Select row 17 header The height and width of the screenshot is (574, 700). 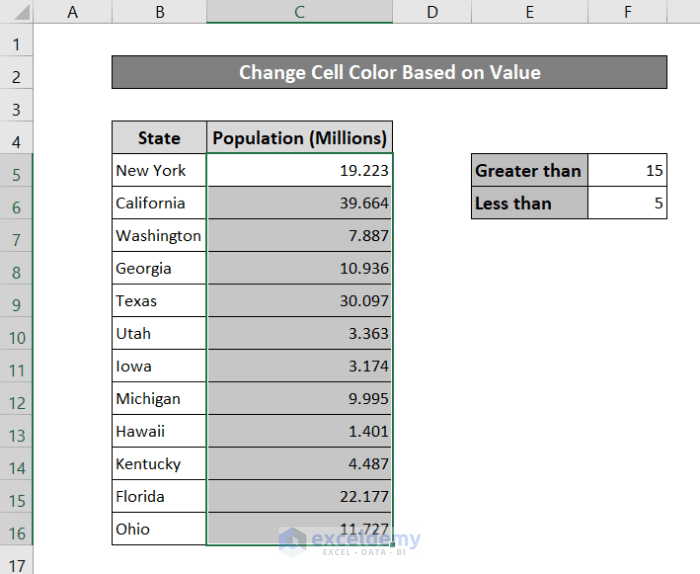tap(17, 562)
